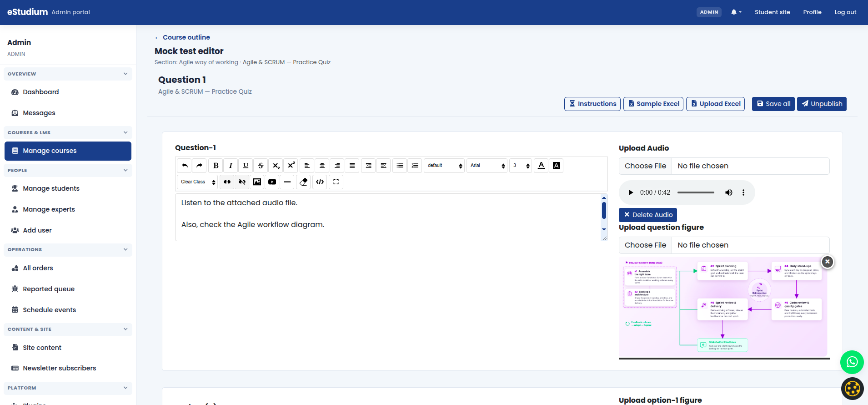Clear formatting with the eraser
This screenshot has width=868, height=405.
point(304,182)
